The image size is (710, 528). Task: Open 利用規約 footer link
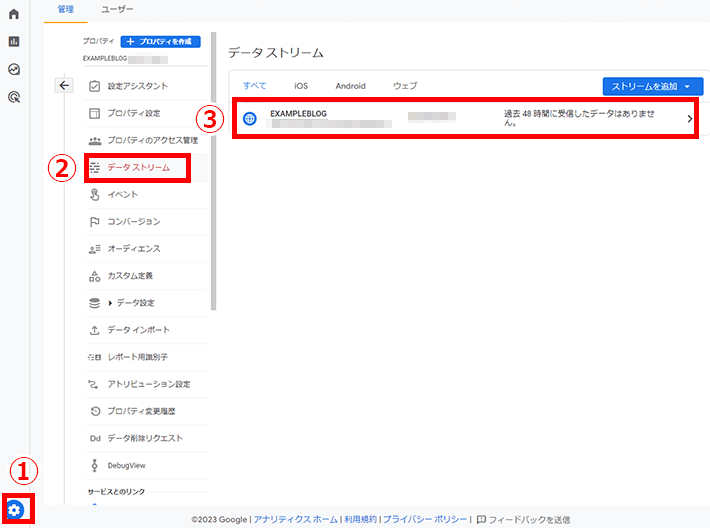[360, 519]
